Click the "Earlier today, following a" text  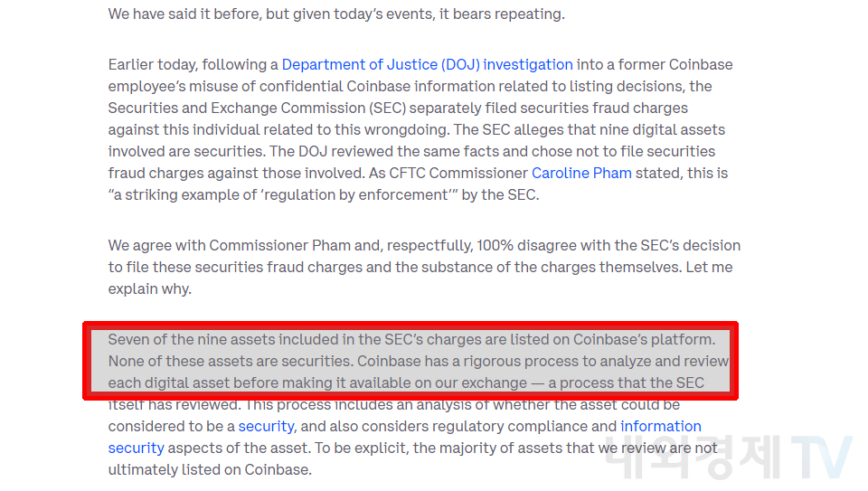coord(193,64)
